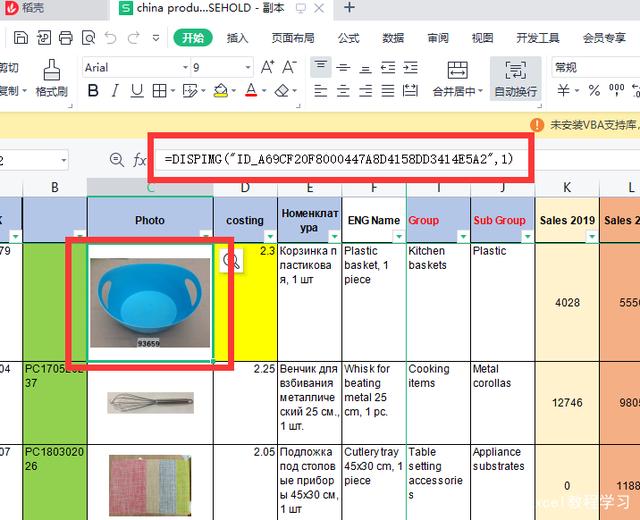Expand the name box dropdown arrow
The height and width of the screenshot is (520, 640).
point(64,160)
